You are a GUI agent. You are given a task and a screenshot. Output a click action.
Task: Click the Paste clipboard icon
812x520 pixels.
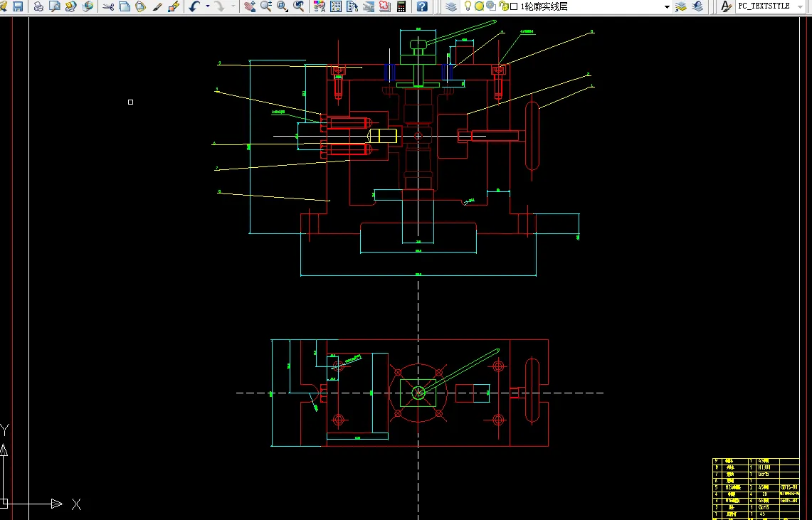tap(140, 6)
